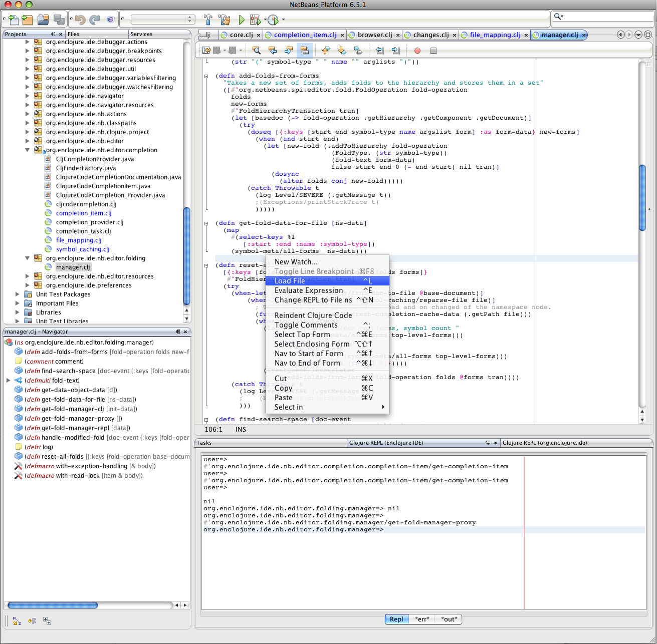This screenshot has height=644, width=657.
Task: Click the Previous Bookmark icon
Action: tap(326, 50)
